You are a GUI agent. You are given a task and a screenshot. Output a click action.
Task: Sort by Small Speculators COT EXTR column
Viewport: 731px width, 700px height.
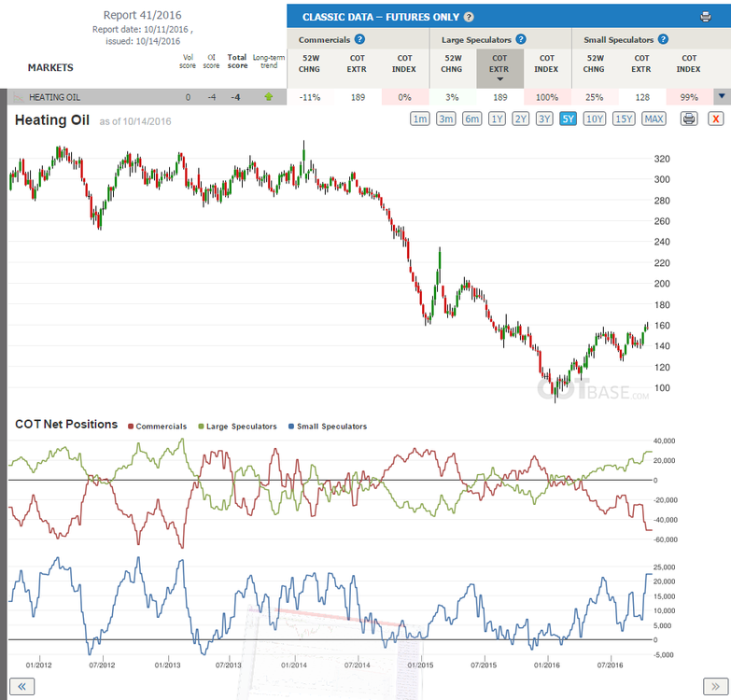pyautogui.click(x=641, y=63)
